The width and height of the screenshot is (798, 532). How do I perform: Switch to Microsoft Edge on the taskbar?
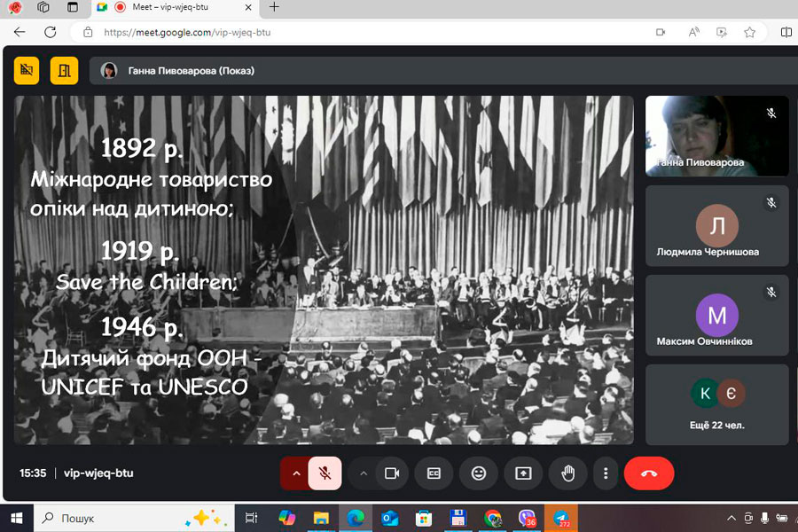(x=356, y=518)
